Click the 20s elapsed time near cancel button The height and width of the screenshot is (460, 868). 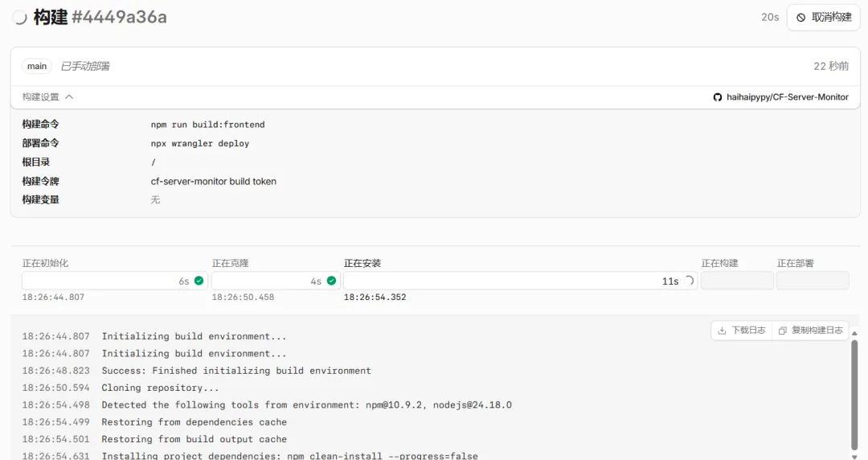click(770, 17)
